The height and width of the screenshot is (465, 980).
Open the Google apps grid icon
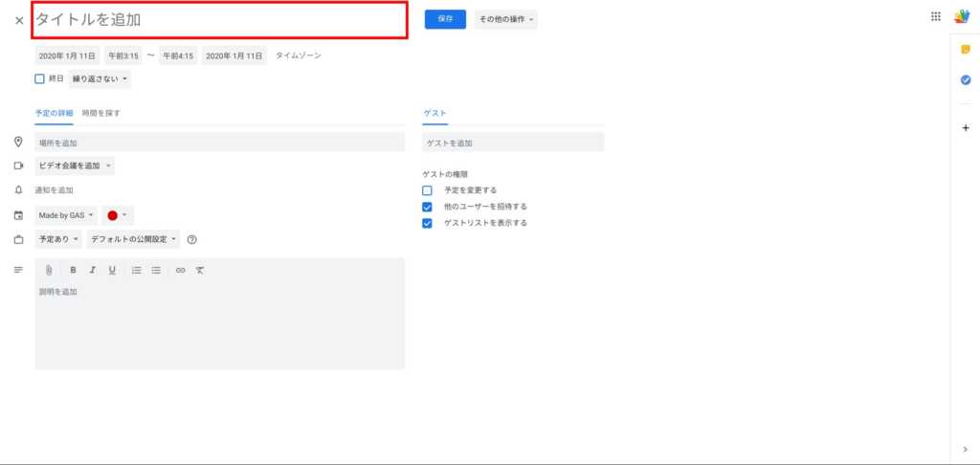pos(935,16)
